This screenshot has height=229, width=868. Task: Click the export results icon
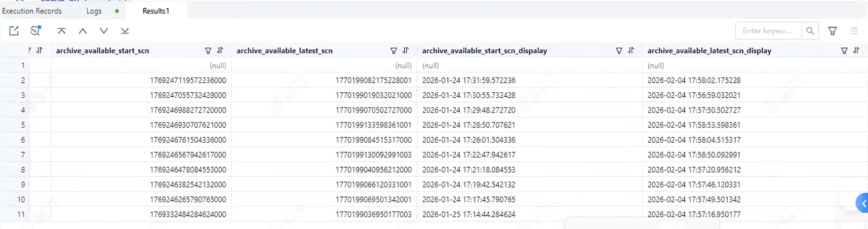coord(14,31)
